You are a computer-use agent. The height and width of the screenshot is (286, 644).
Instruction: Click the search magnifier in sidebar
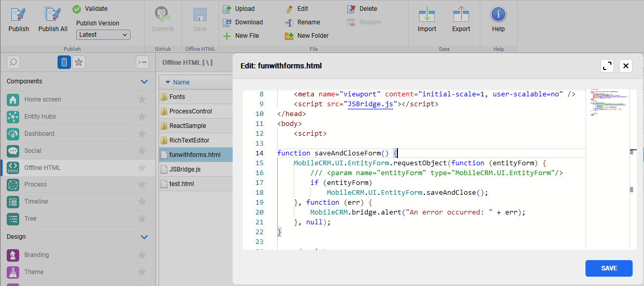(x=13, y=62)
